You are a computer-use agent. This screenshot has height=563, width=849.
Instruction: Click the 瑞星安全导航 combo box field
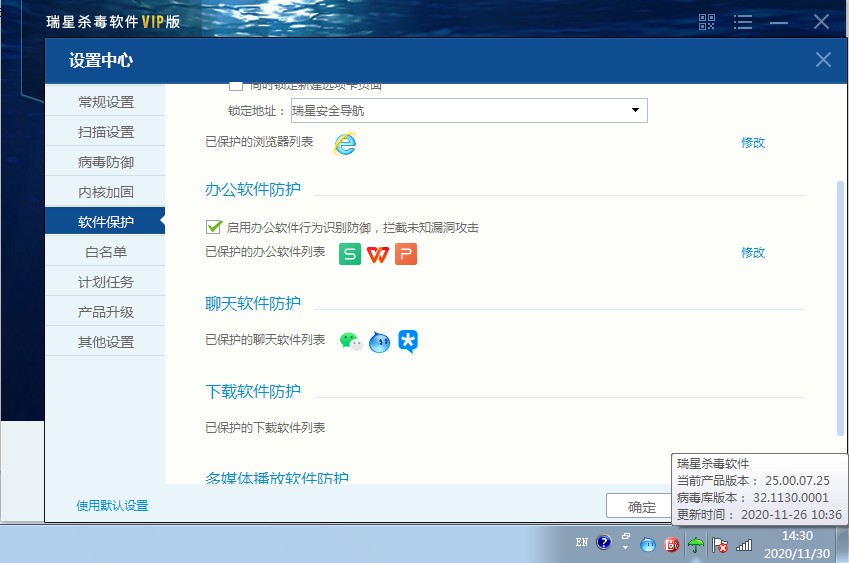[x=469, y=110]
